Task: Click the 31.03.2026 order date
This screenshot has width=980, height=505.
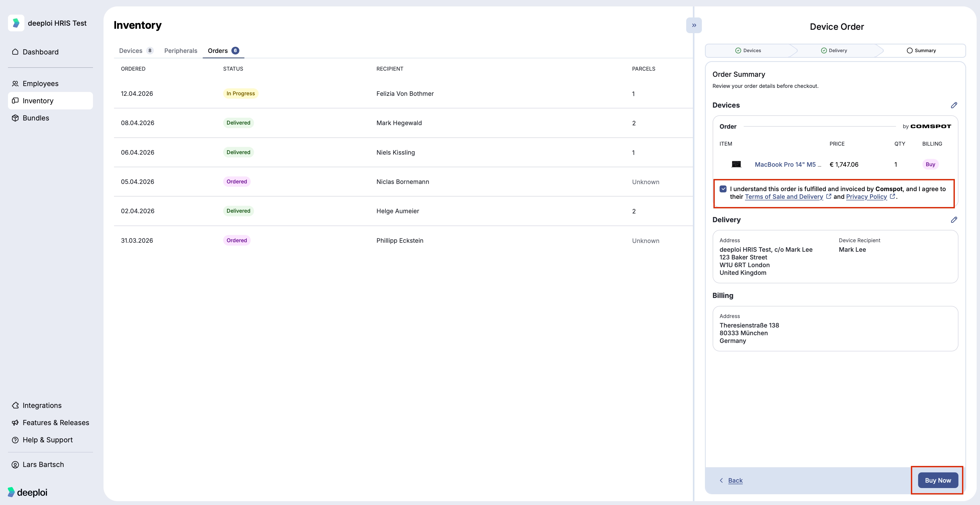Action: click(x=137, y=240)
